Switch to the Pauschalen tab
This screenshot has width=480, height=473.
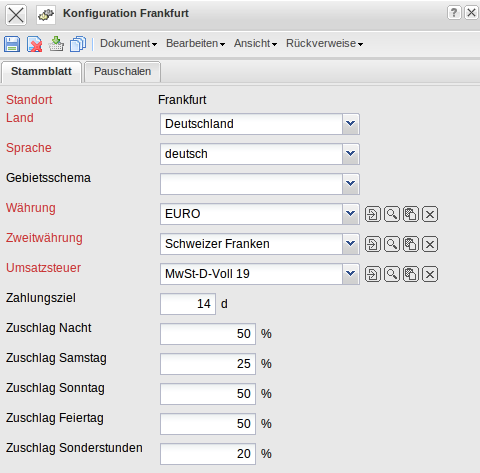click(122, 72)
